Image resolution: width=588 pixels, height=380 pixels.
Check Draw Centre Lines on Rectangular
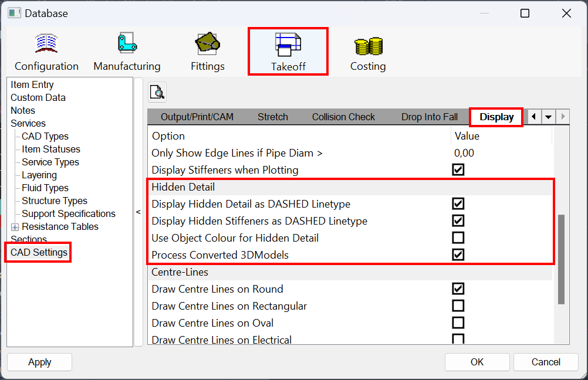(x=457, y=306)
